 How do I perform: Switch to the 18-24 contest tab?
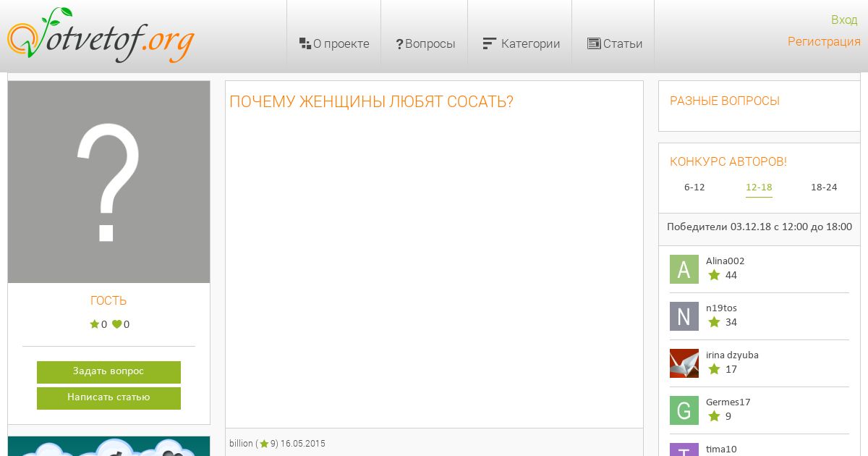click(824, 187)
